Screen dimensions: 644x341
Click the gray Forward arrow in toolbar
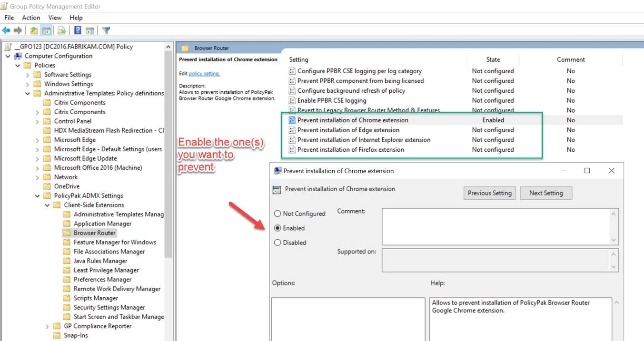click(x=18, y=30)
